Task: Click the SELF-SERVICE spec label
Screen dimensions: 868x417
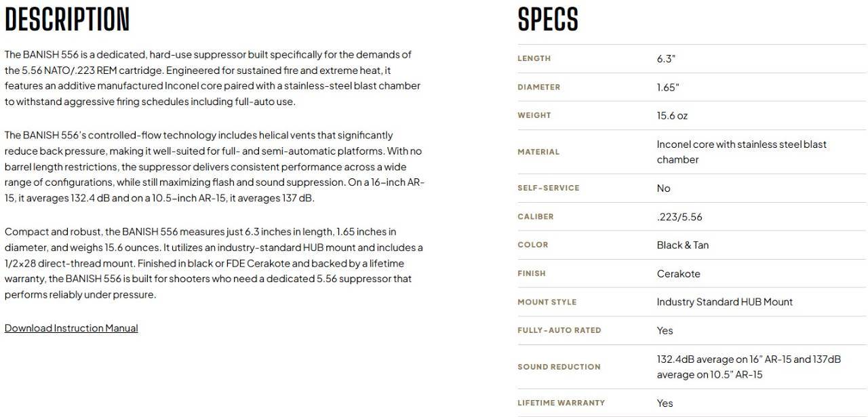Action: 548,188
